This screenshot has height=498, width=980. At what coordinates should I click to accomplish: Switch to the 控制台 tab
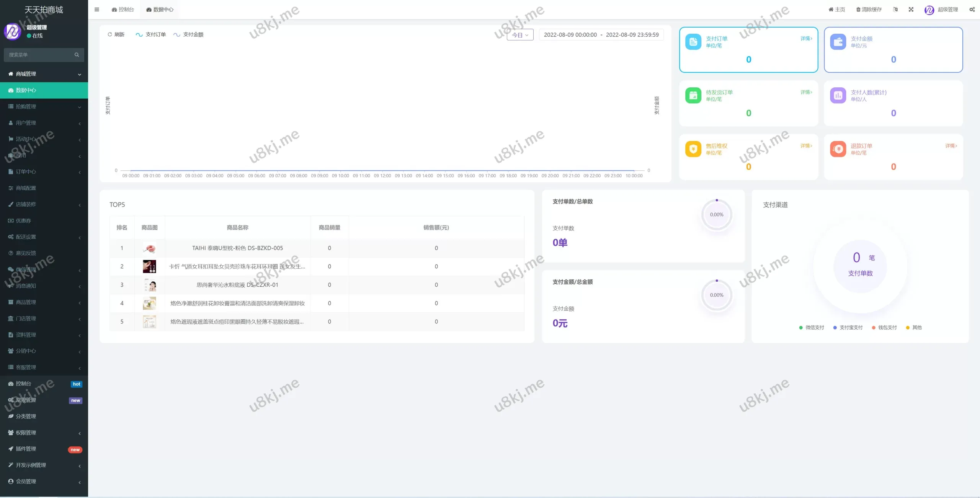pyautogui.click(x=123, y=10)
